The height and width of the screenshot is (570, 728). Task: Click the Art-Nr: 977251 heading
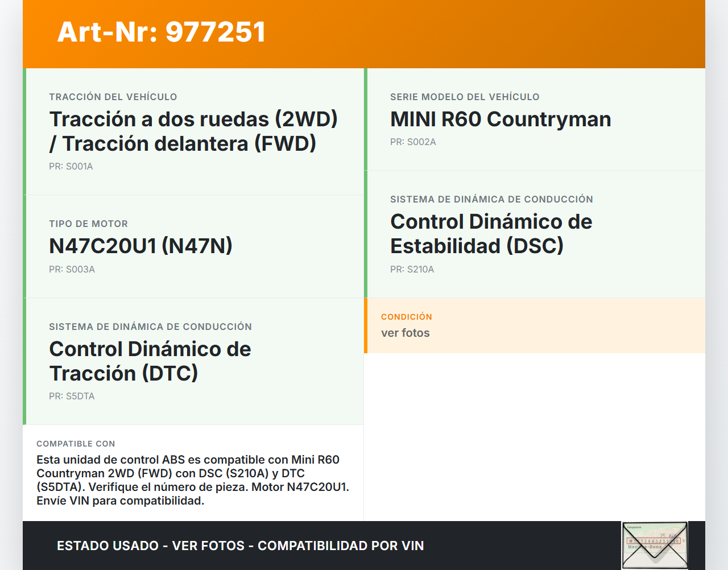(162, 32)
